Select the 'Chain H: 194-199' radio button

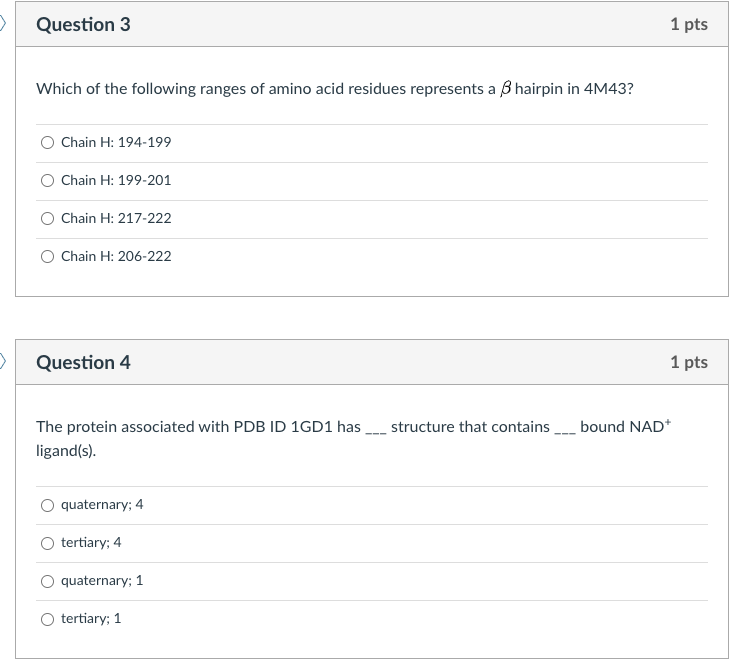pyautogui.click(x=47, y=143)
